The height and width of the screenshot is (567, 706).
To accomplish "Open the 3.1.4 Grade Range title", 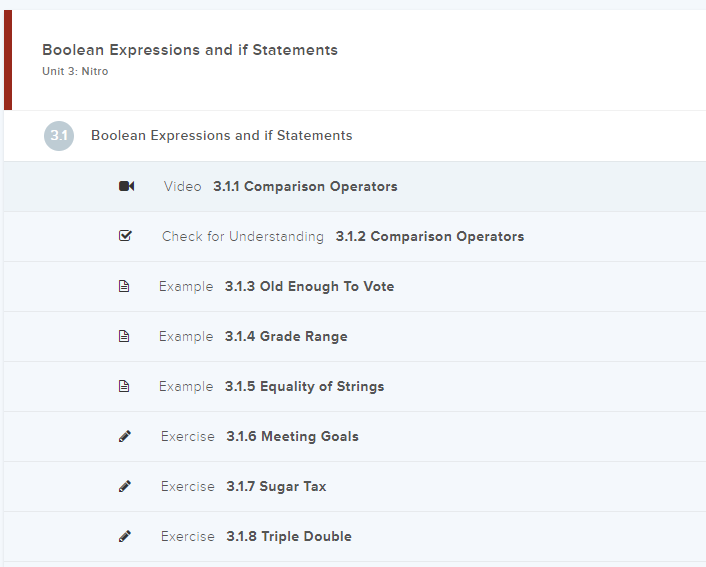I will (286, 337).
